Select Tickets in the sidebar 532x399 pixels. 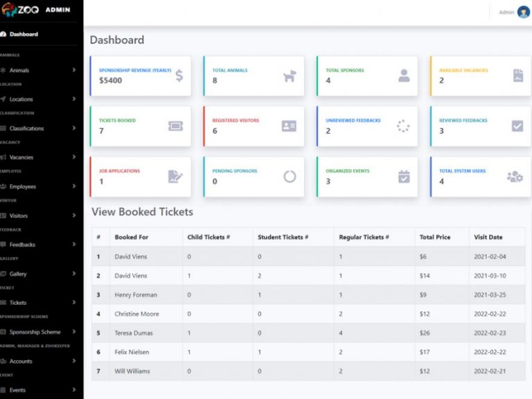18,303
